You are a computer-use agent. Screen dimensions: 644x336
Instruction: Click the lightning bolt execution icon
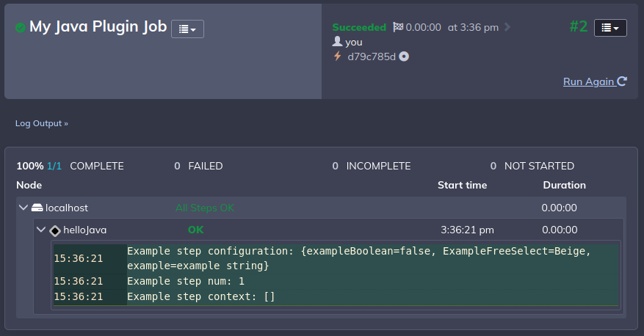[x=338, y=56]
